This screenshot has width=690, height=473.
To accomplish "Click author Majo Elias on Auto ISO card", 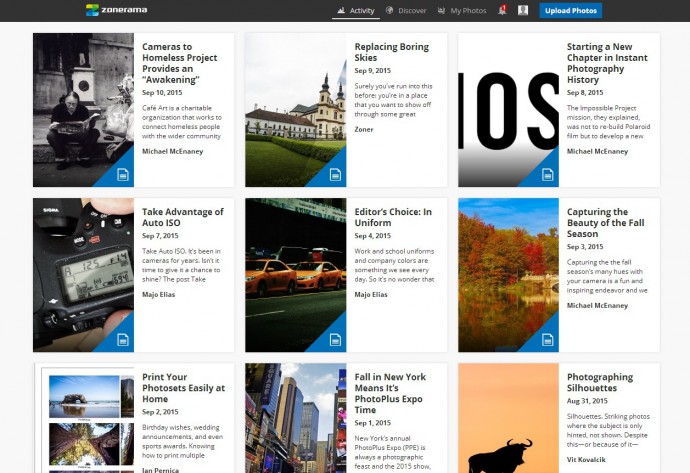I will click(x=158, y=294).
